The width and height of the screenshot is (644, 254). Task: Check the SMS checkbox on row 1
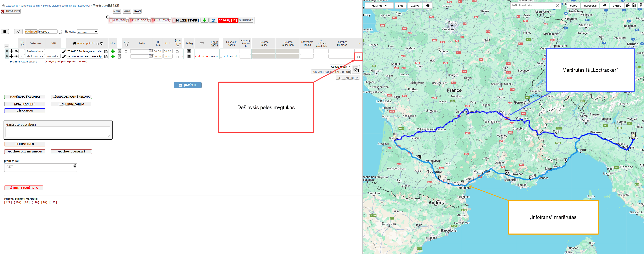(126, 52)
